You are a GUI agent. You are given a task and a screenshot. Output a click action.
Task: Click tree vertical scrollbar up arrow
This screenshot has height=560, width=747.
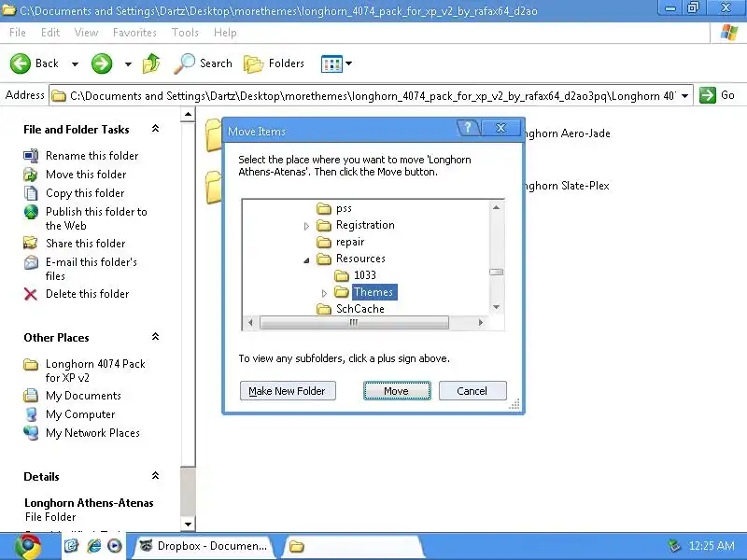click(x=497, y=207)
